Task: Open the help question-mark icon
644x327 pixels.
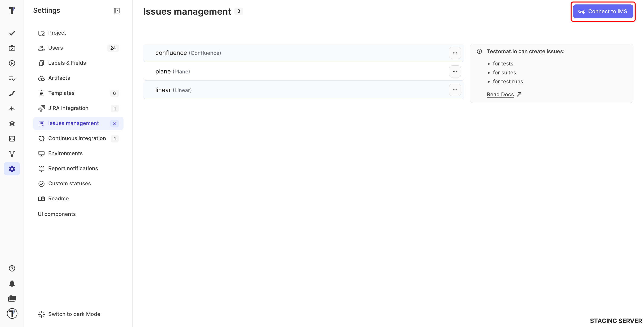Action: (12, 268)
